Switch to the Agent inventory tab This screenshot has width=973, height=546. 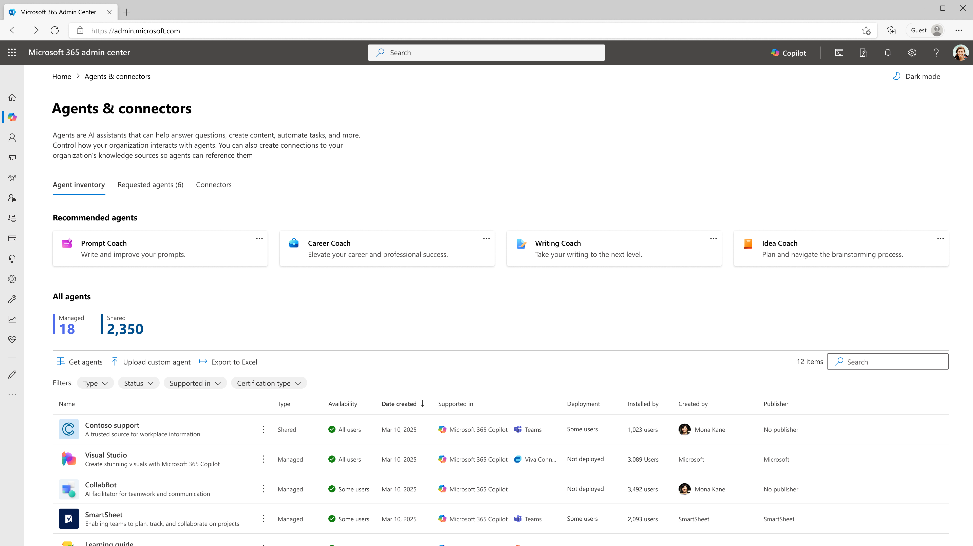[79, 185]
